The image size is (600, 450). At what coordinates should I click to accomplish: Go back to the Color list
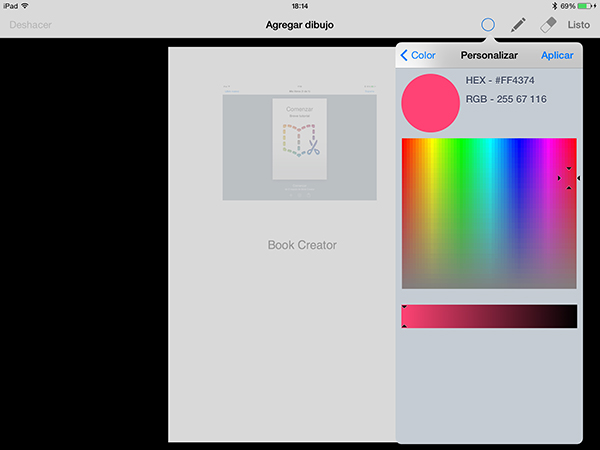pyautogui.click(x=418, y=55)
